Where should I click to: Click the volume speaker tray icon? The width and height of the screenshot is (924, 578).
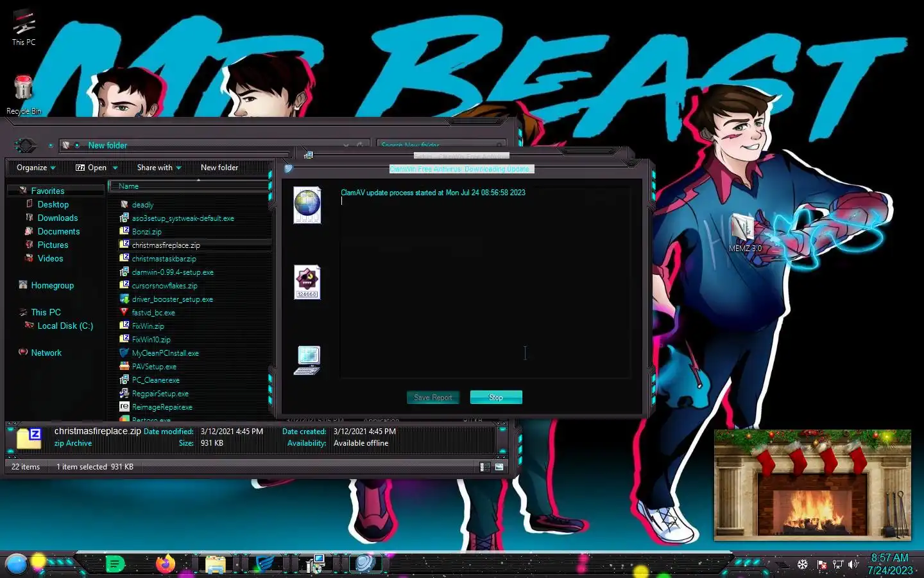point(853,565)
